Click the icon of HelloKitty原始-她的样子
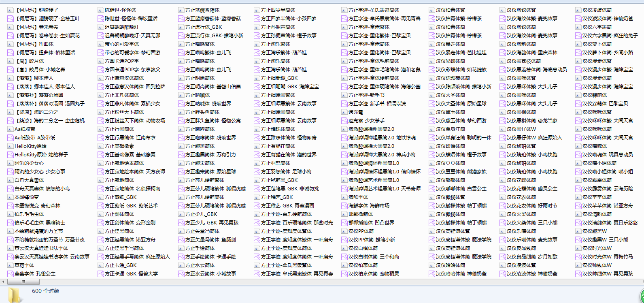The image size is (644, 303). point(10,155)
